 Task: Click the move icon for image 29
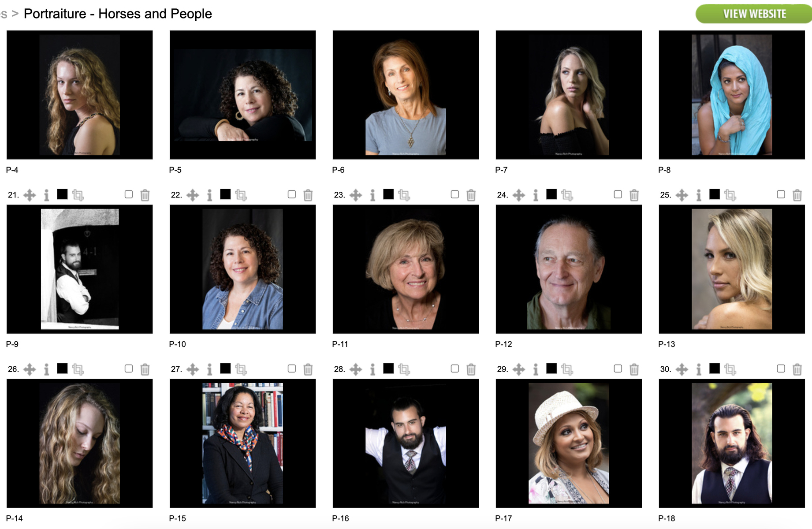point(519,369)
